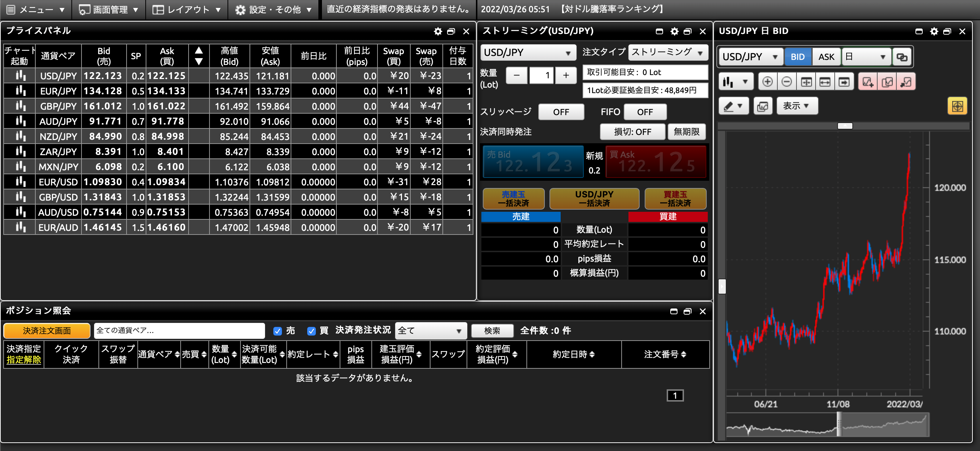Expand the 注文タイプ streaming dropdown
The image size is (980, 451).
668,53
